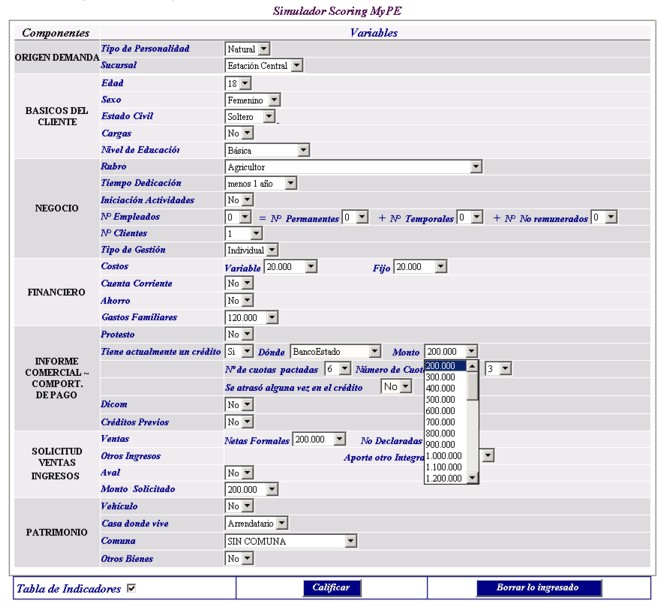Select 900.000 in the Monto list
The height and width of the screenshot is (610, 663).
(x=446, y=445)
